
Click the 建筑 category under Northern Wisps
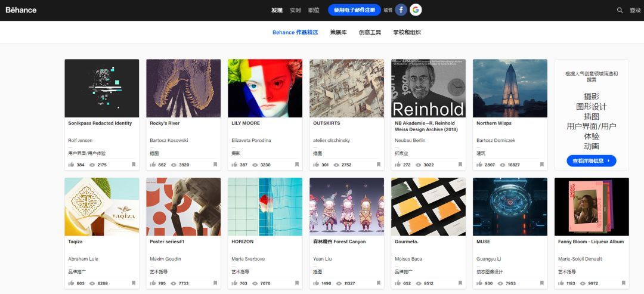481,153
